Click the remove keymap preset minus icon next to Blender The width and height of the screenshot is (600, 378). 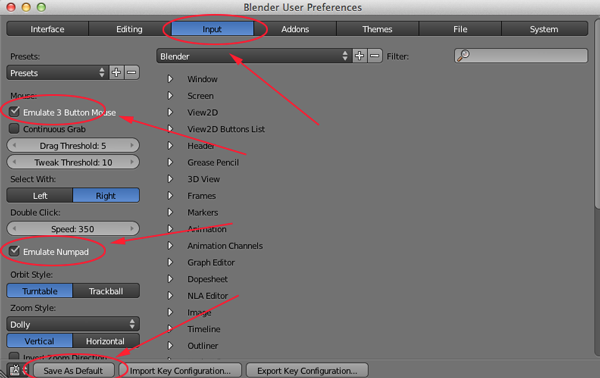[x=375, y=56]
